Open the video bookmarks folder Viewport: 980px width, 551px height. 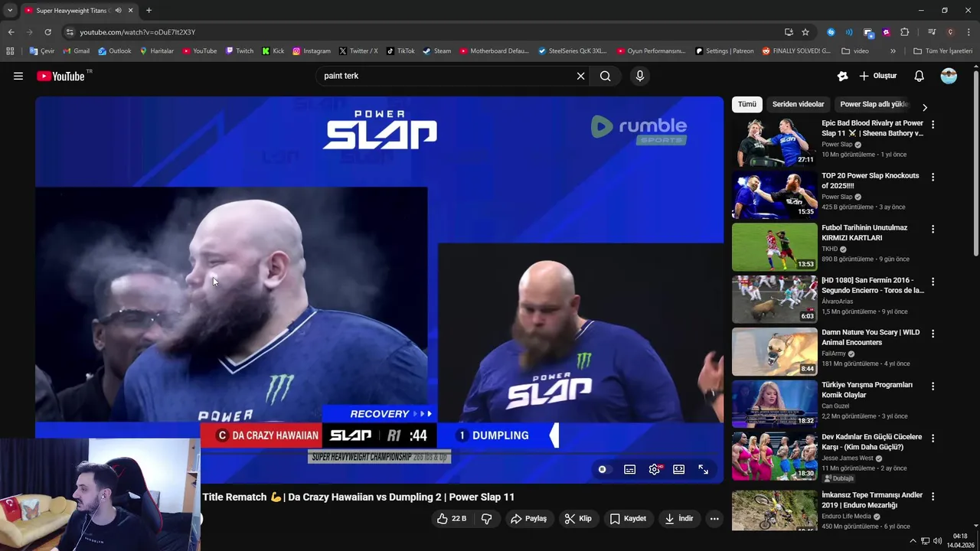[x=855, y=51]
